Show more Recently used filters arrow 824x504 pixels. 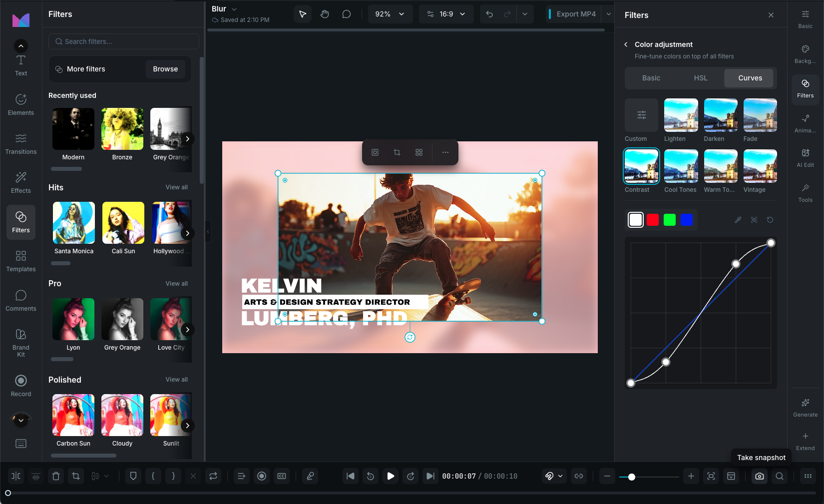tap(187, 139)
